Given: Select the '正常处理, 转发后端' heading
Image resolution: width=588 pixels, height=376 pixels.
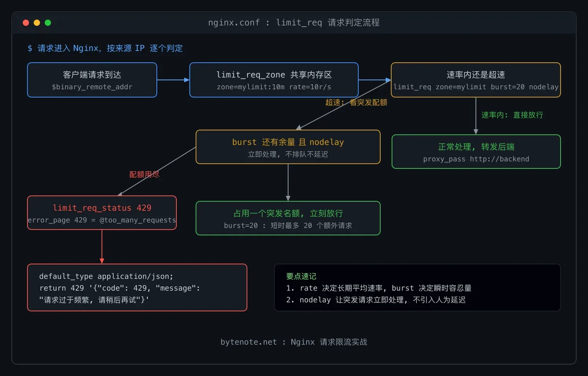Looking at the screenshot, I should click(x=476, y=147).
